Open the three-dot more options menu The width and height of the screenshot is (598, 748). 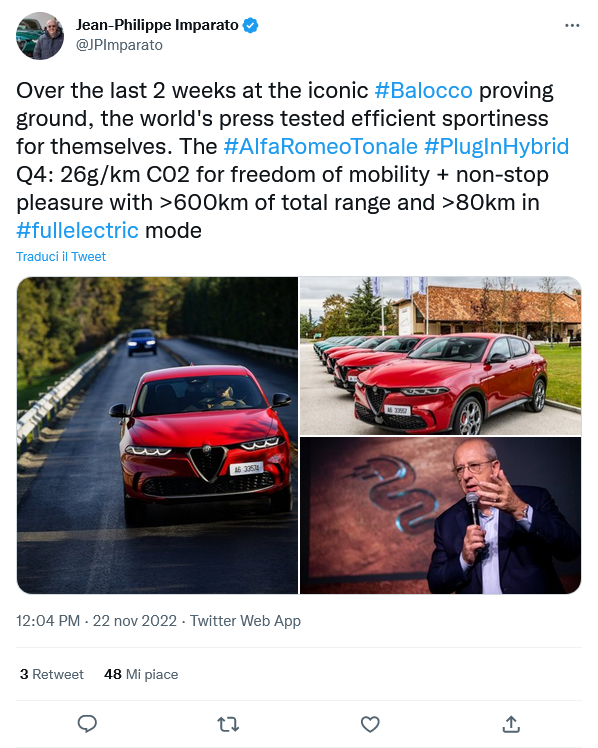pos(572,25)
